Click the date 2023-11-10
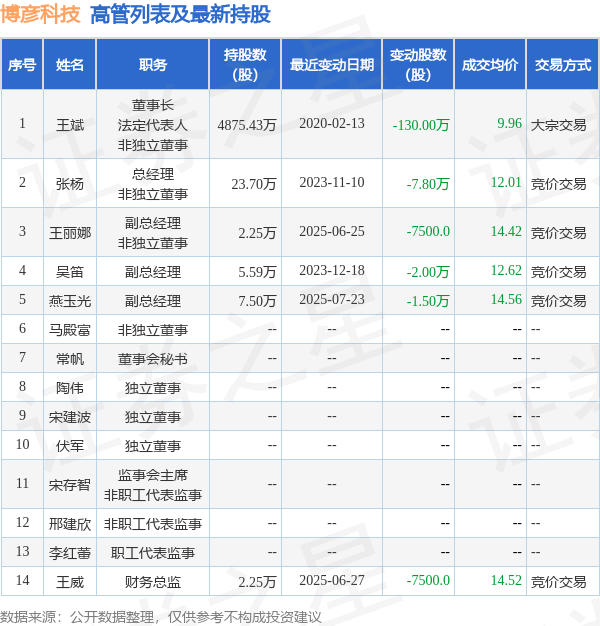The image size is (600, 626). coord(332,182)
